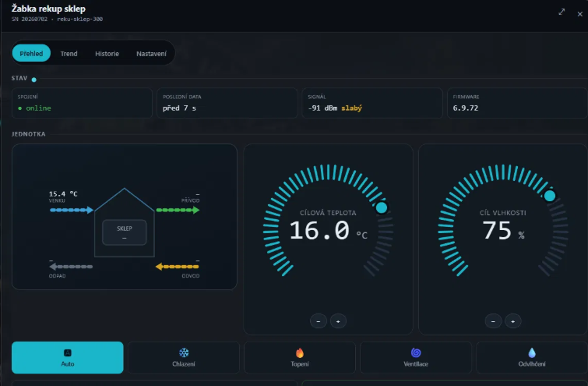The height and width of the screenshot is (386, 588).
Task: Select Topení heating mode
Action: click(x=300, y=357)
